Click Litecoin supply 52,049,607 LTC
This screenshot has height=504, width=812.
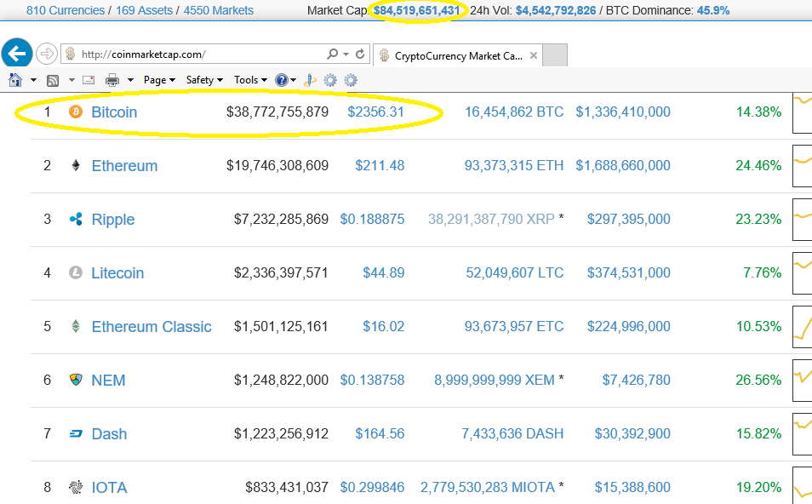[515, 273]
